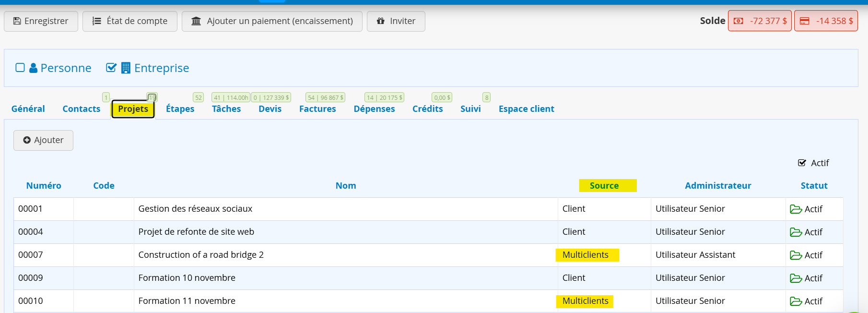Open the Crédits tab
This screenshot has height=313, width=868.
click(x=428, y=109)
